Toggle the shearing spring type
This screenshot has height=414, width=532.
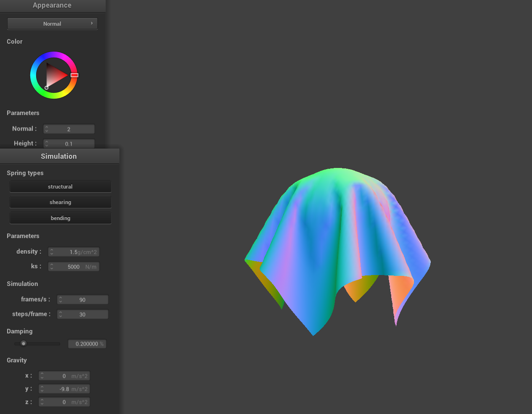(x=60, y=202)
